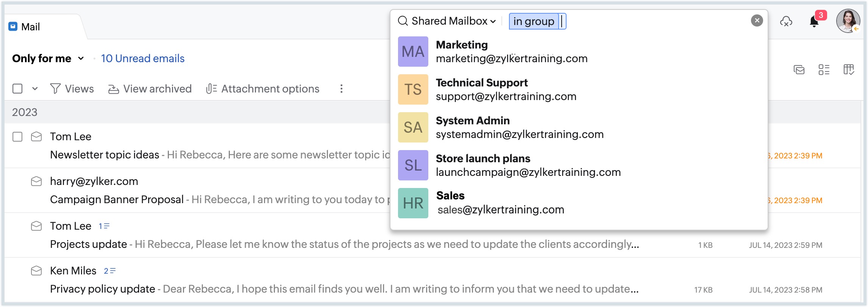Select the SL Store launch plans avatar
The width and height of the screenshot is (868, 307).
point(413,165)
